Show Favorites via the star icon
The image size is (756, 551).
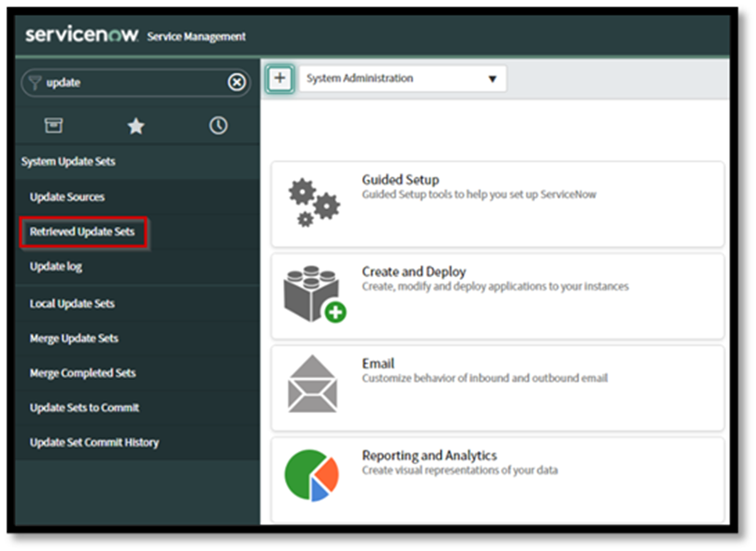[x=135, y=126]
